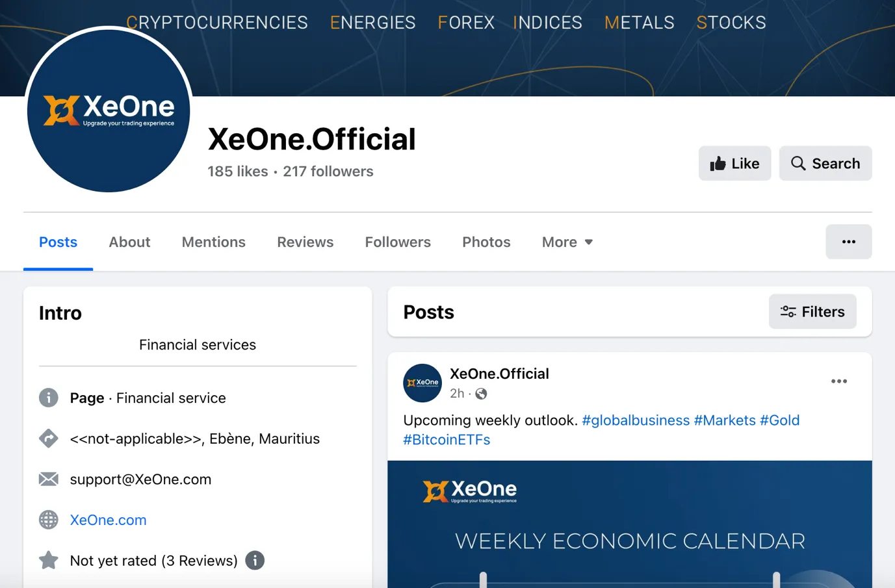Open the posts Filters button
The image size is (895, 588).
pyautogui.click(x=812, y=312)
